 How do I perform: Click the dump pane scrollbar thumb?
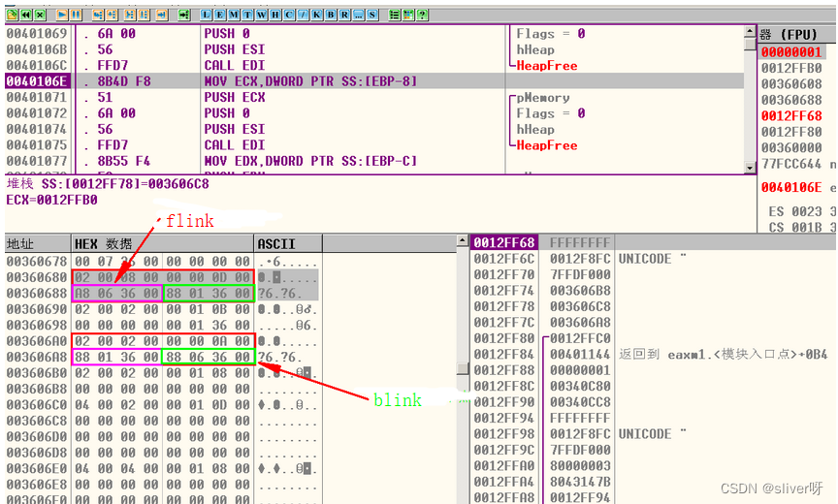click(x=463, y=368)
